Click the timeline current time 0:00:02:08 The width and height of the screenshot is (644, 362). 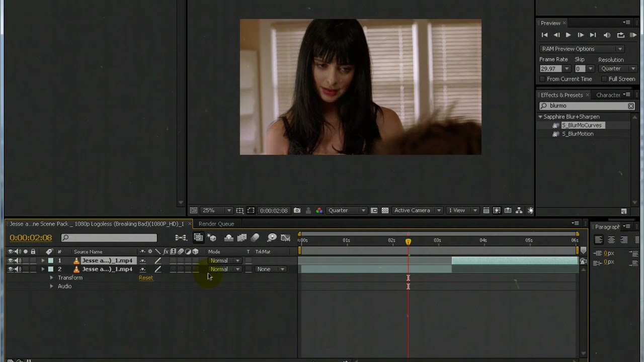point(31,238)
